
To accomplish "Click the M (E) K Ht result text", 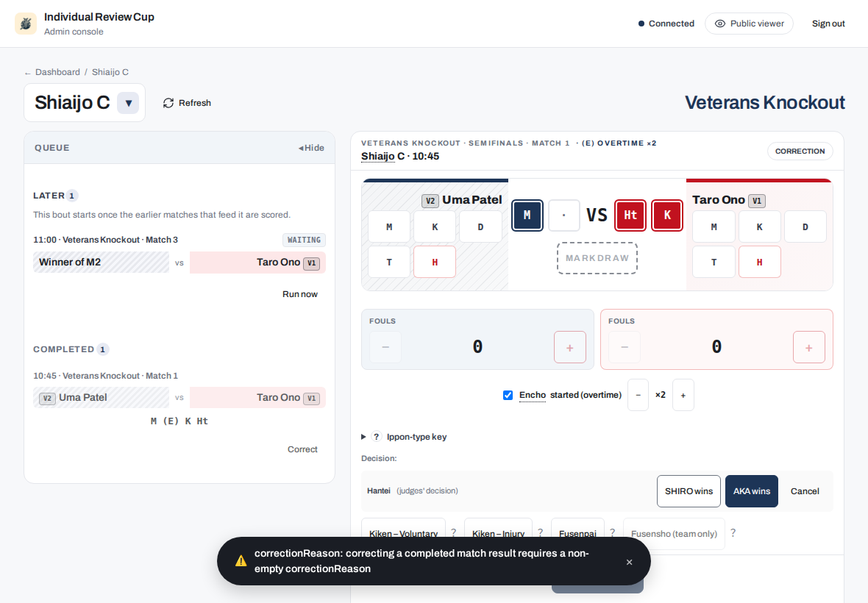I will [x=179, y=421].
